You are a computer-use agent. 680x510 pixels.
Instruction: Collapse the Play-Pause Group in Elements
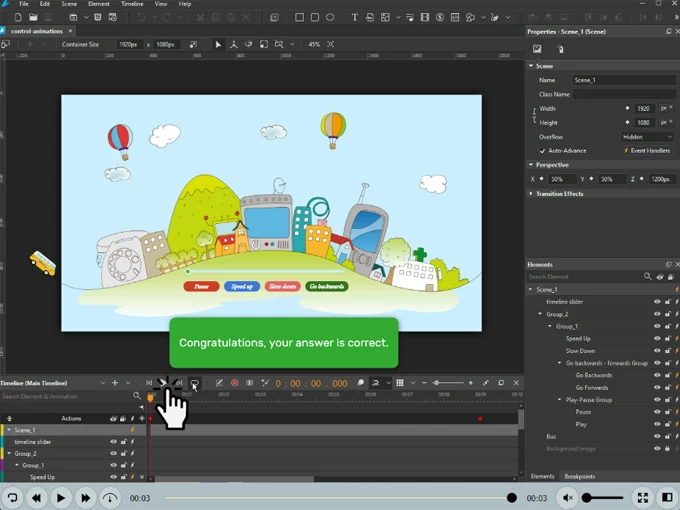(x=560, y=400)
